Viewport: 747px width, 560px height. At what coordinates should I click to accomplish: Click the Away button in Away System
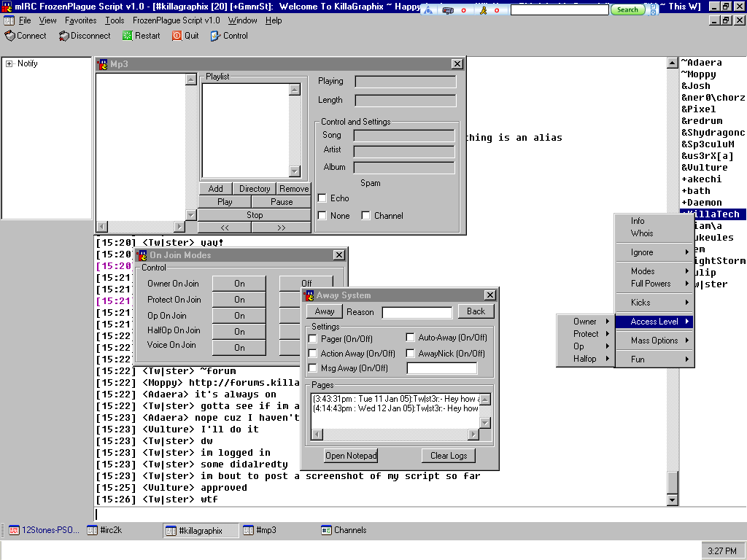click(x=324, y=311)
